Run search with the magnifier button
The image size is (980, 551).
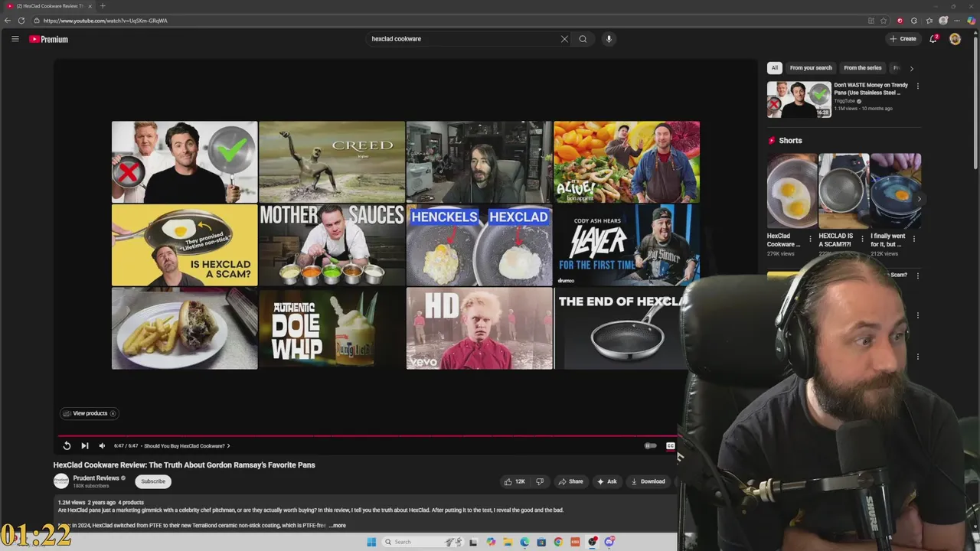[x=583, y=39]
